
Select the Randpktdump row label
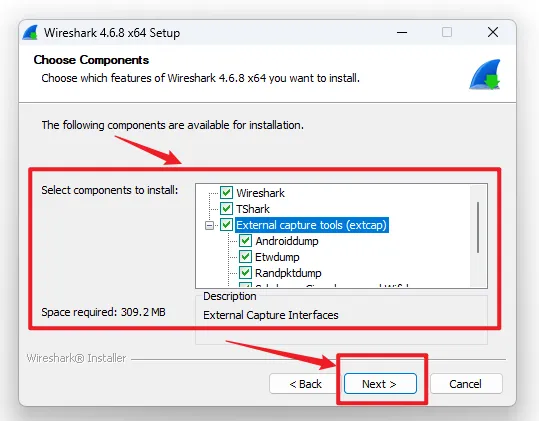click(288, 273)
